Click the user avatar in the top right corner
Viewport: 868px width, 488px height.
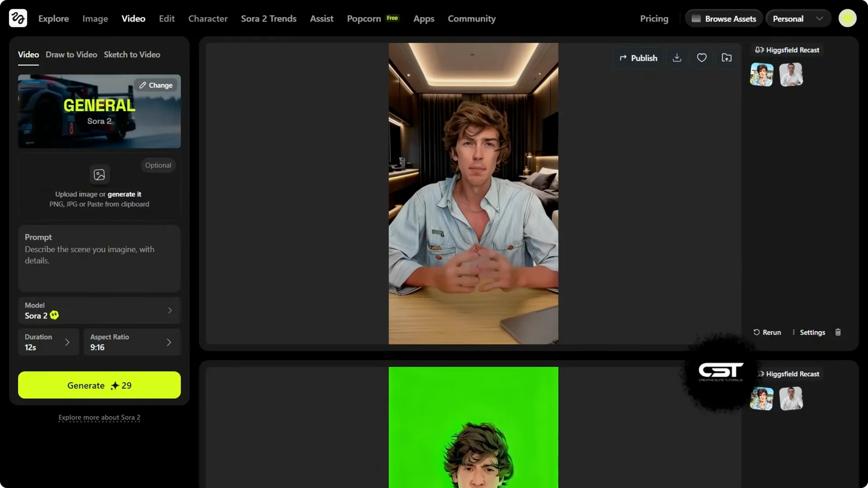click(x=848, y=18)
